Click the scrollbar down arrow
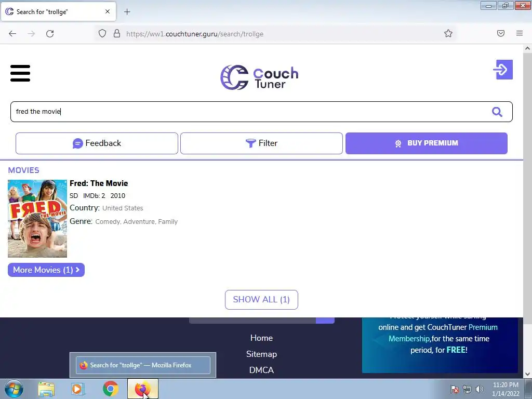Screen dimensions: 532x399 [527, 374]
